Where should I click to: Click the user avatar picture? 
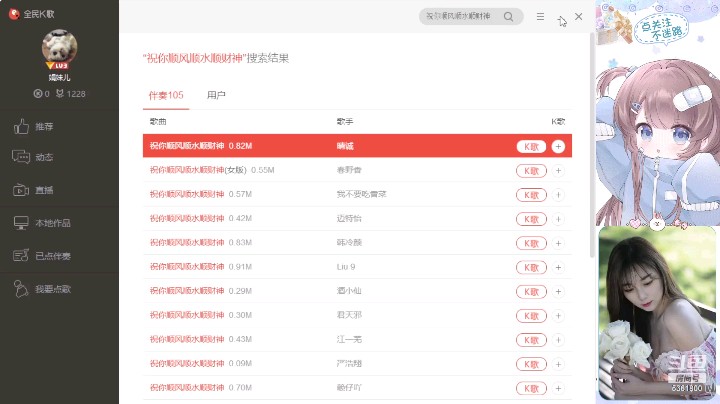pyautogui.click(x=60, y=47)
